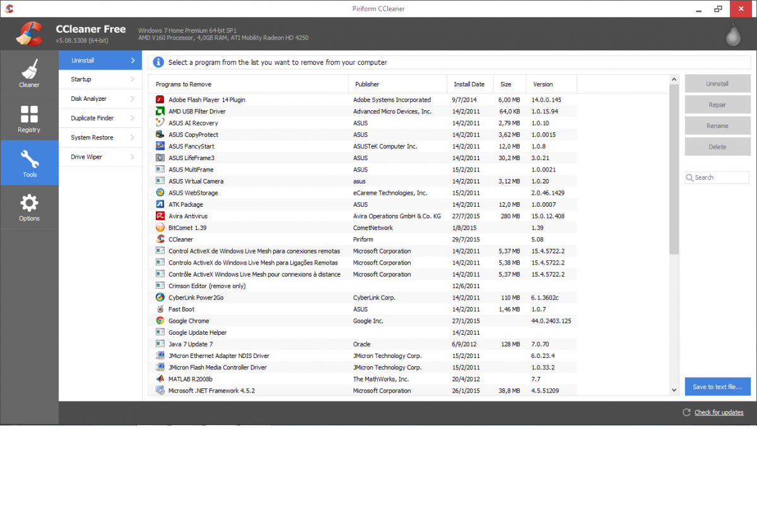Click the JMicron Ethernet Adapter icon
This screenshot has width=757, height=532.
(160, 356)
